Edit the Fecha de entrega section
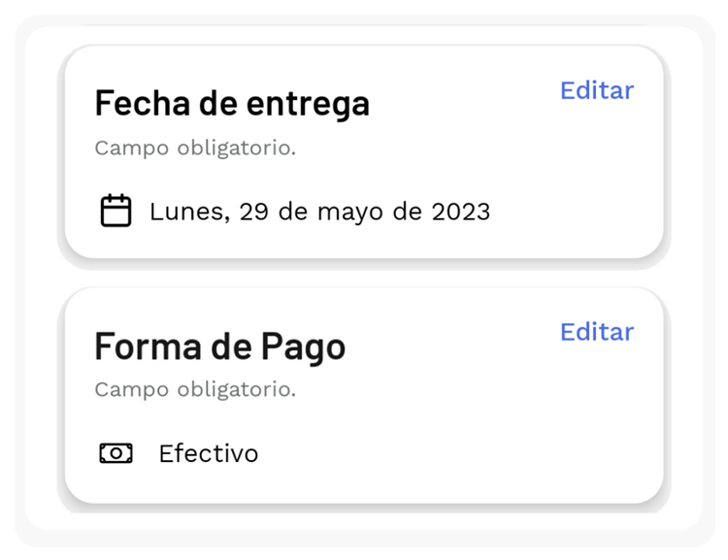Image resolution: width=728 pixels, height=560 pixels. [597, 90]
